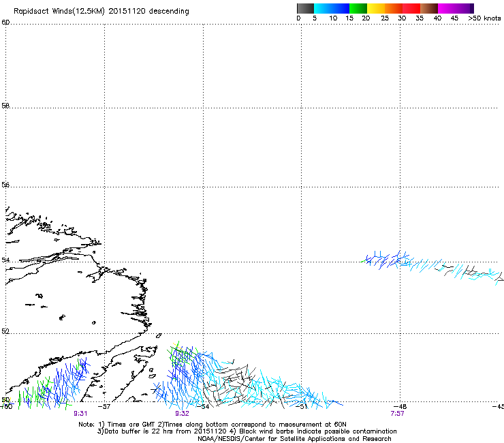Click the cyan-to-blue 5-15 knots legend gradient
504x443 pixels.
coord(332,8)
